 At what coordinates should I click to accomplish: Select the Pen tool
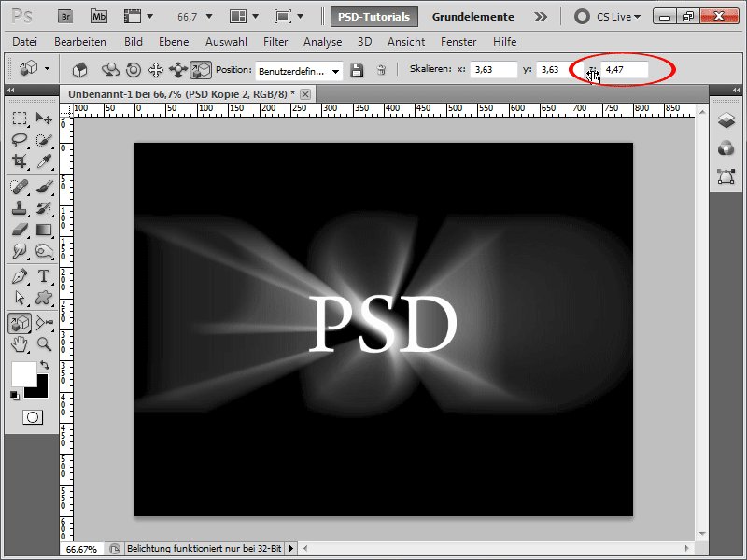pos(19,276)
